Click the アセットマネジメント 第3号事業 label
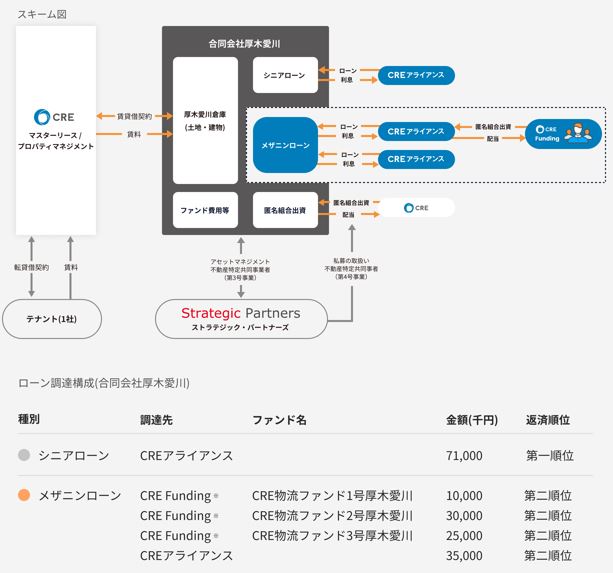The width and height of the screenshot is (613, 573). click(x=240, y=269)
